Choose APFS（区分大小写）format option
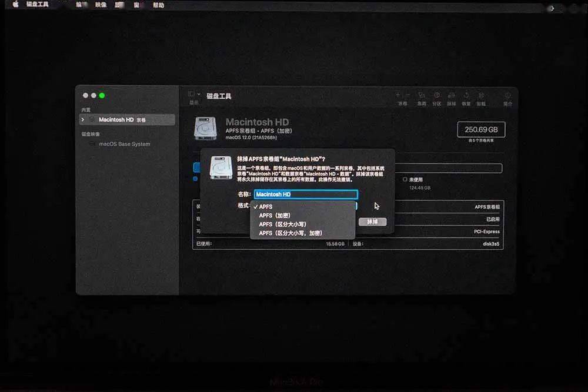Viewport: 588px width, 392px height. tap(303, 224)
